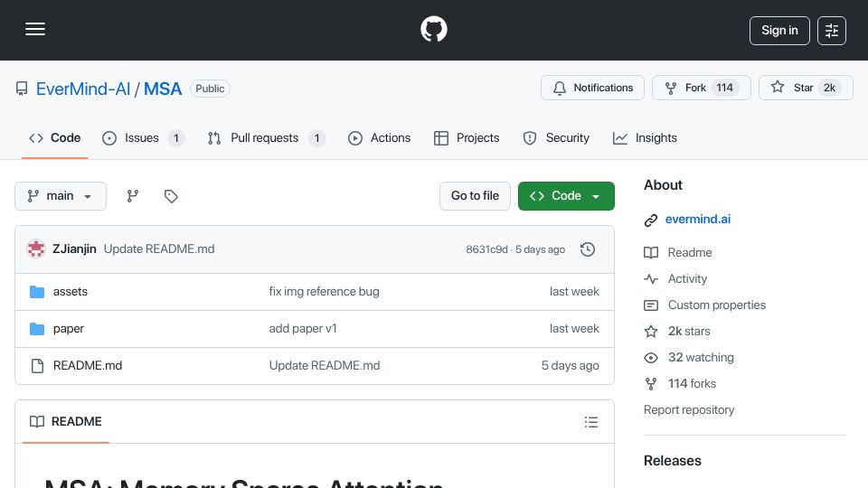Open the hamburger navigation menu
This screenshot has height=488, width=868.
tap(35, 29)
